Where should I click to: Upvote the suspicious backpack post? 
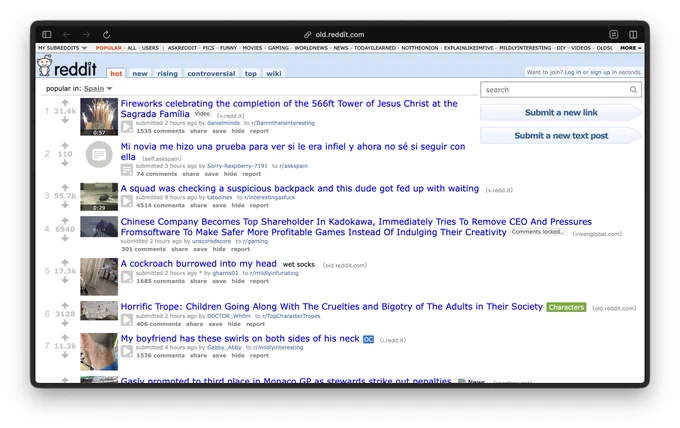tap(65, 187)
